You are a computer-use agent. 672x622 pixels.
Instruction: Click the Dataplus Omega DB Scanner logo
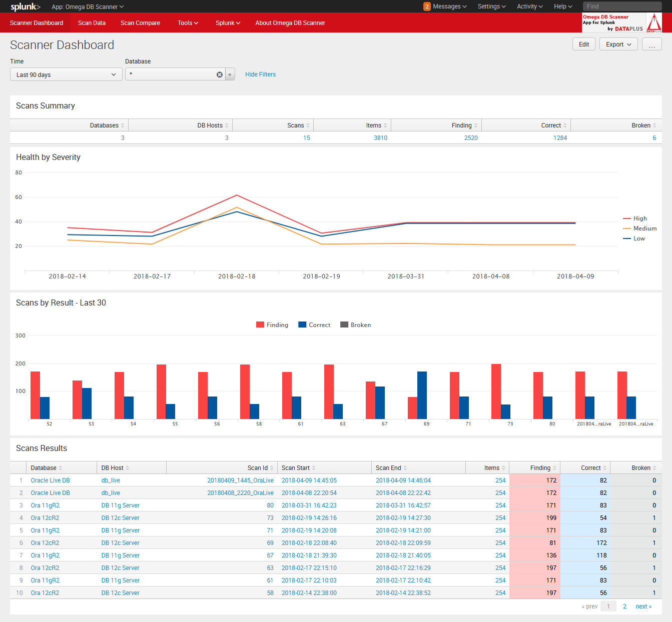coord(621,23)
